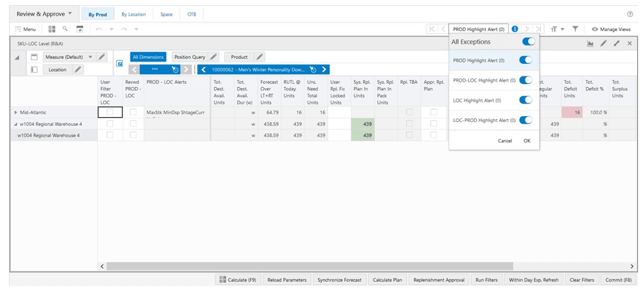Click the help question mark icon

630,14
